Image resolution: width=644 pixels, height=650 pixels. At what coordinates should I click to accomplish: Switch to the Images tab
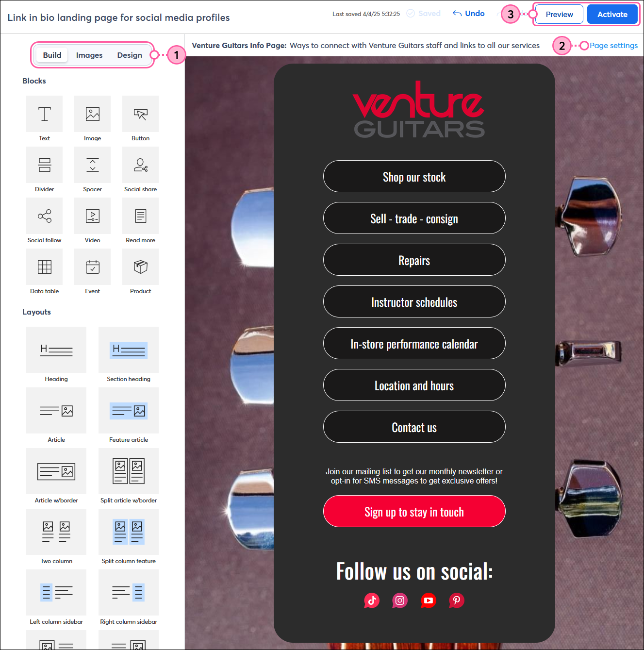pos(89,55)
